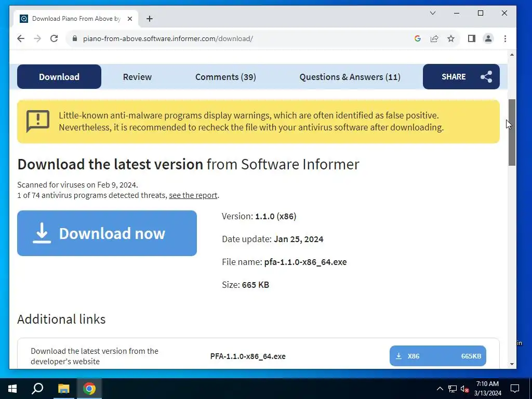Viewport: 532px width, 399px height.
Task: Click the URL in the address bar
Action: click(x=168, y=38)
